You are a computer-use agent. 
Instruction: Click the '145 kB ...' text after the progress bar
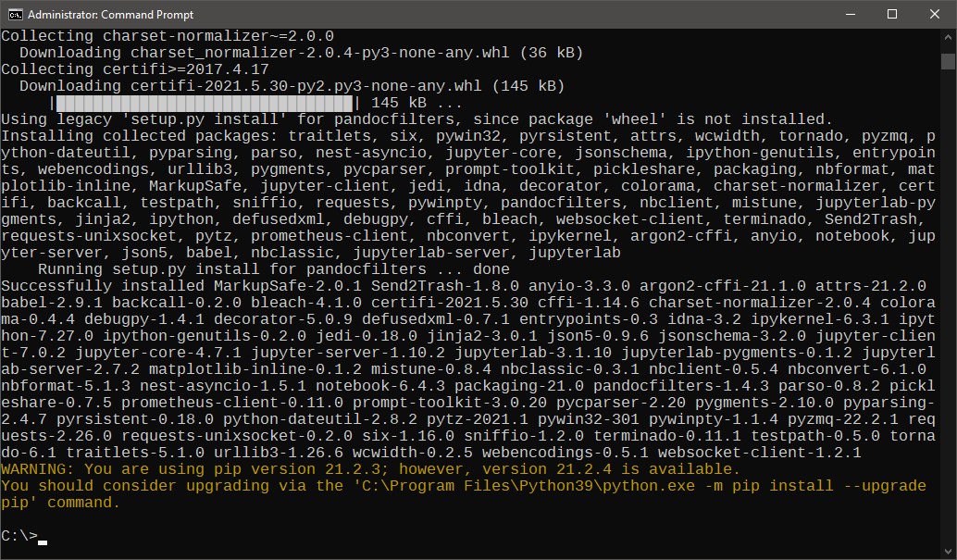(x=416, y=103)
